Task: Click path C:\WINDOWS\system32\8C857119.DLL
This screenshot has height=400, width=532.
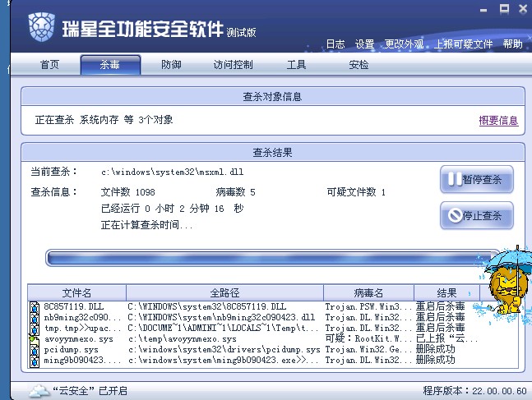Action: [x=207, y=307]
